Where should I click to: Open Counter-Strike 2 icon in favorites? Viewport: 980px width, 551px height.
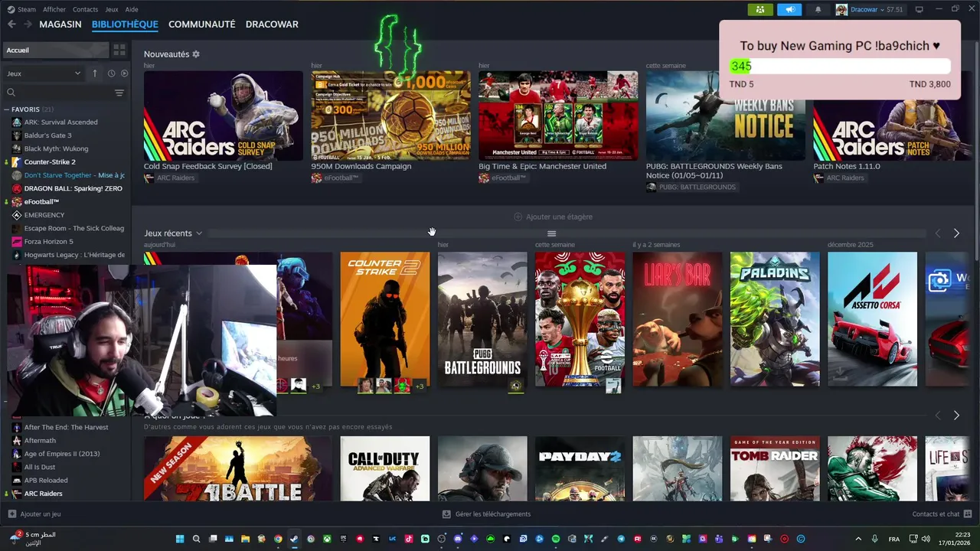coord(17,162)
